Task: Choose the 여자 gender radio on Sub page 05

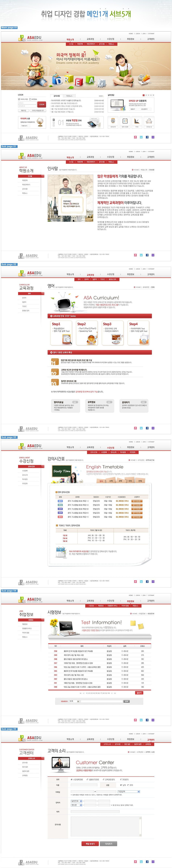Action: (x=128, y=785)
